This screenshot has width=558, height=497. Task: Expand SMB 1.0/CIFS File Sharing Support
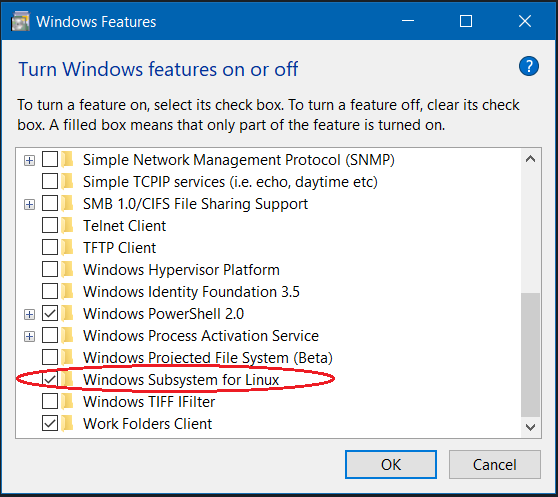point(30,205)
